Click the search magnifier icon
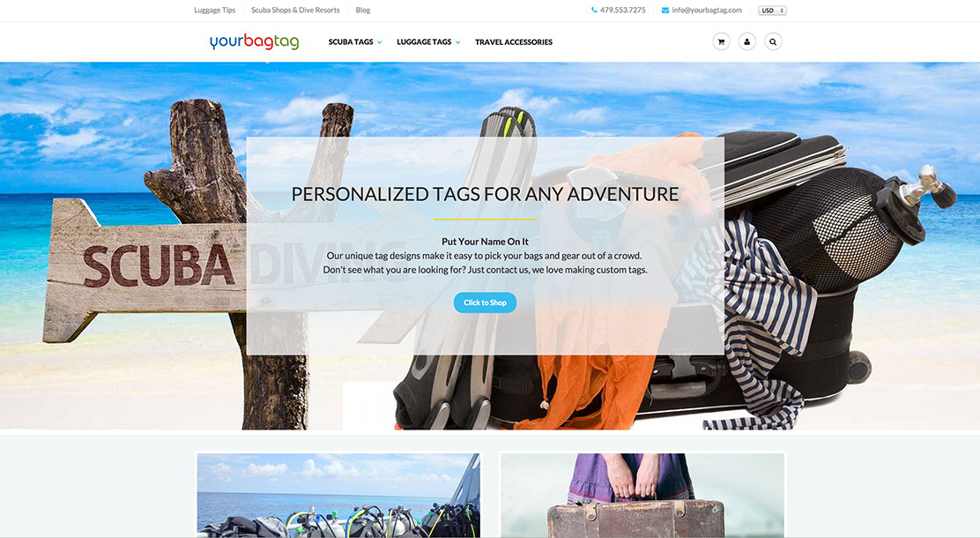The image size is (980, 538). 773,42
